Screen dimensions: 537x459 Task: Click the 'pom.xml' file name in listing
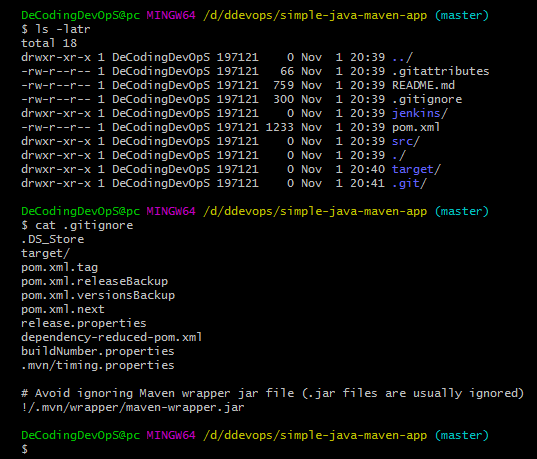416,127
